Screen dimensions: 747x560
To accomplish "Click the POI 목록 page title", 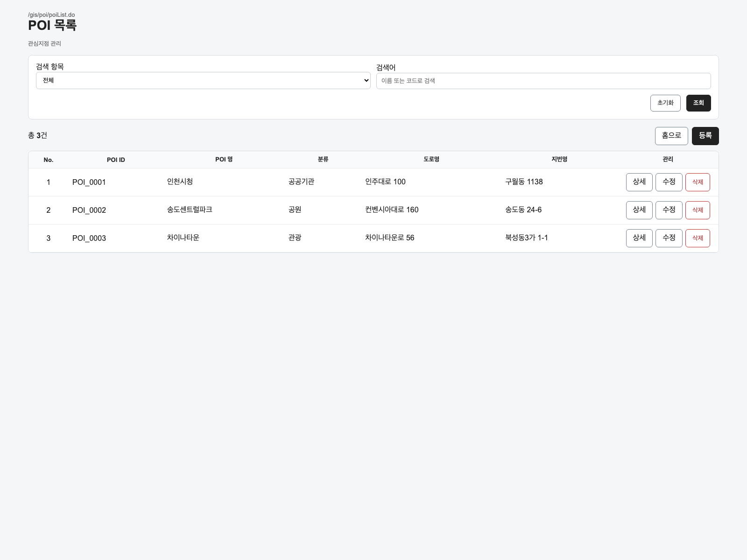I will tap(52, 25).
